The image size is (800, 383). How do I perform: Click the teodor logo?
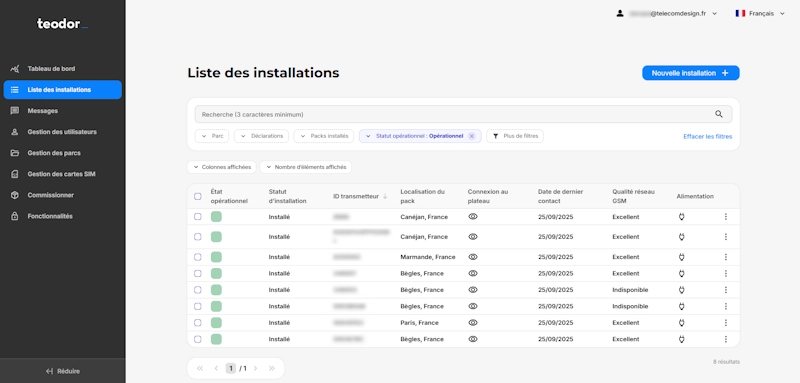[x=62, y=23]
